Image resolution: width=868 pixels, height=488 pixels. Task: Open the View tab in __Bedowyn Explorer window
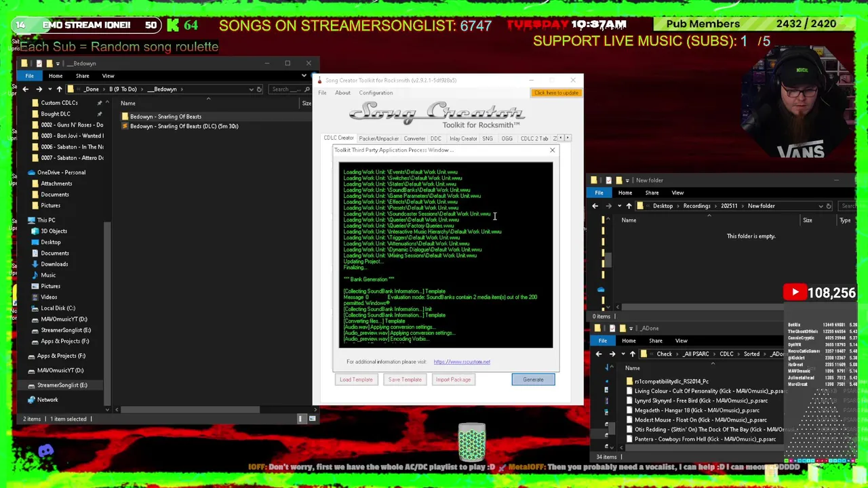[x=108, y=76]
